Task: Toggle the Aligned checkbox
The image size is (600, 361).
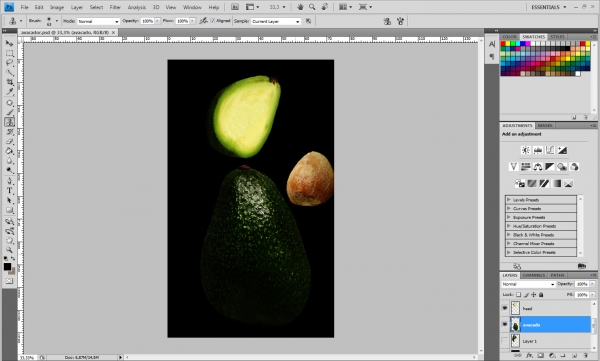Action: 213,21
